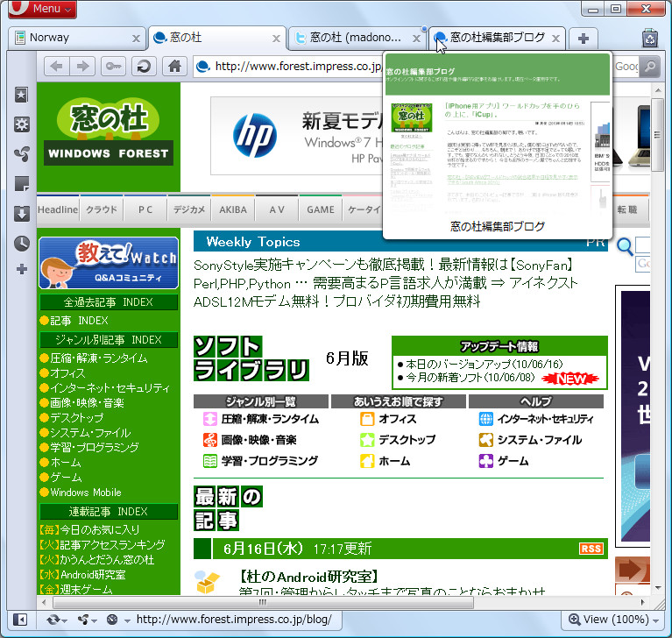Image resolution: width=672 pixels, height=638 pixels.
Task: Add a panel with the sidebar plus icon
Action: pos(21,269)
